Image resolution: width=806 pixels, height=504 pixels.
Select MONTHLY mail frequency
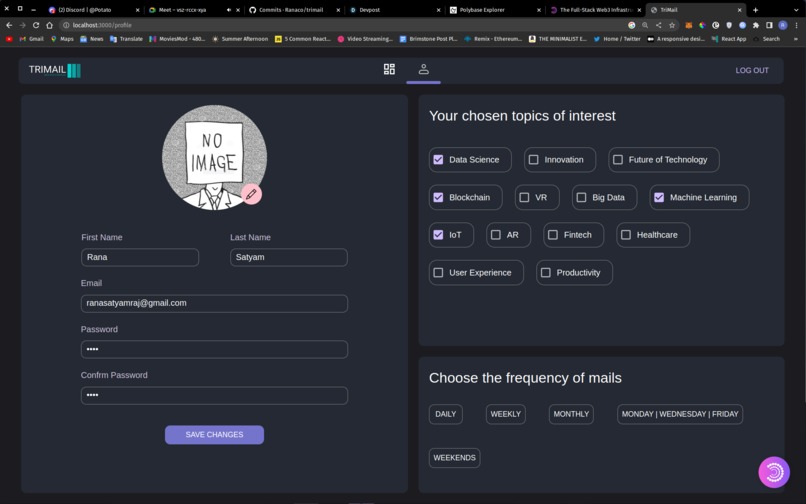(x=571, y=414)
